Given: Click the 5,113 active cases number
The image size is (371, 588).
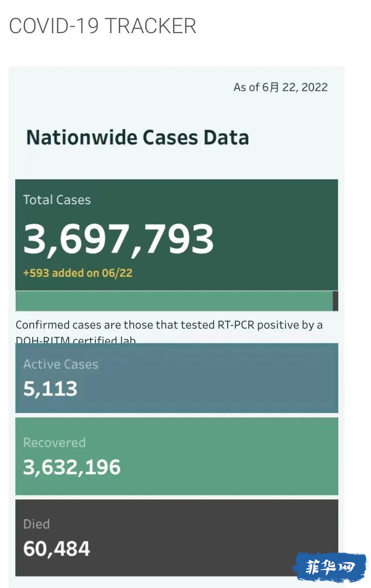Looking at the screenshot, I should point(50,389).
